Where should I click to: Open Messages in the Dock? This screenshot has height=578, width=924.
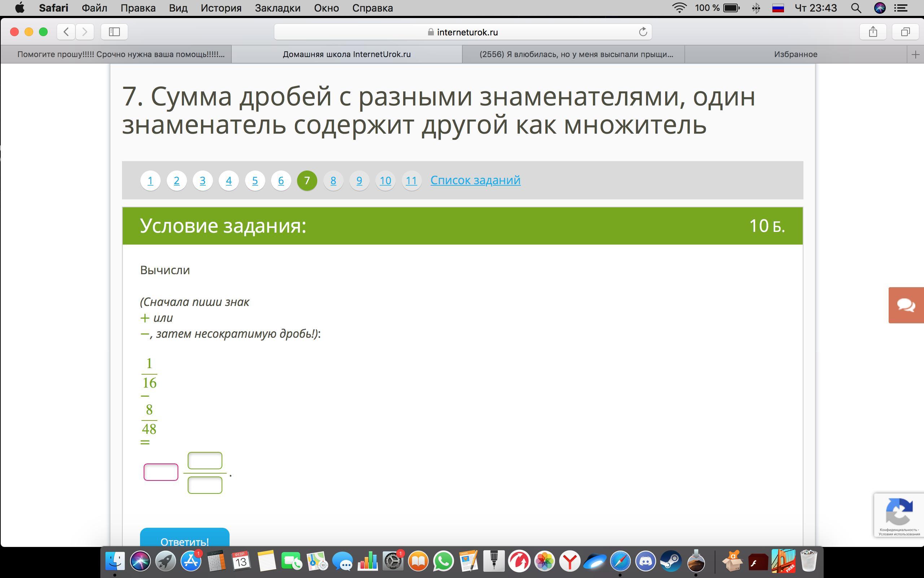[x=342, y=561]
